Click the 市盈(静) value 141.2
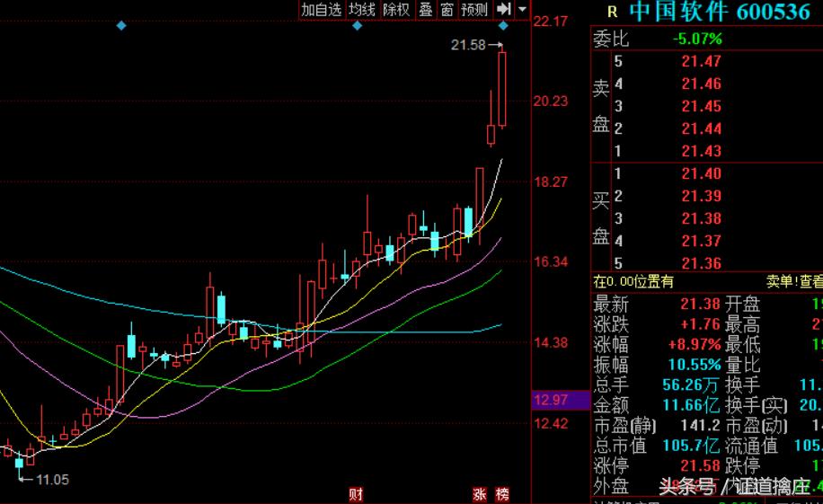Viewport: 823px width, 504px height. pyautogui.click(x=701, y=425)
